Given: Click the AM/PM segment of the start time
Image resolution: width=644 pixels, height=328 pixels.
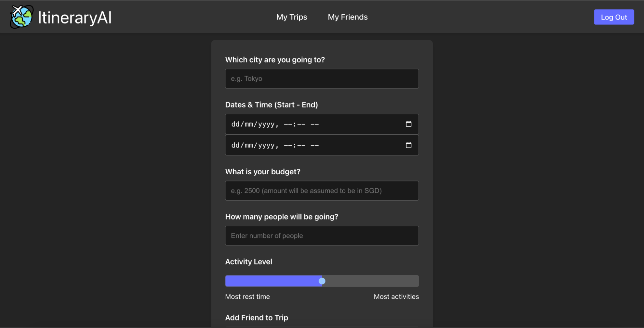Looking at the screenshot, I should point(315,124).
